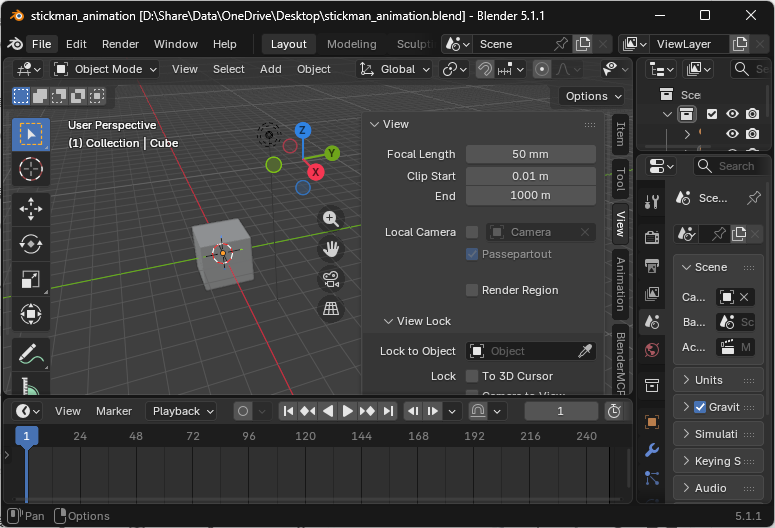Click the green Y axis gizmo

332,153
